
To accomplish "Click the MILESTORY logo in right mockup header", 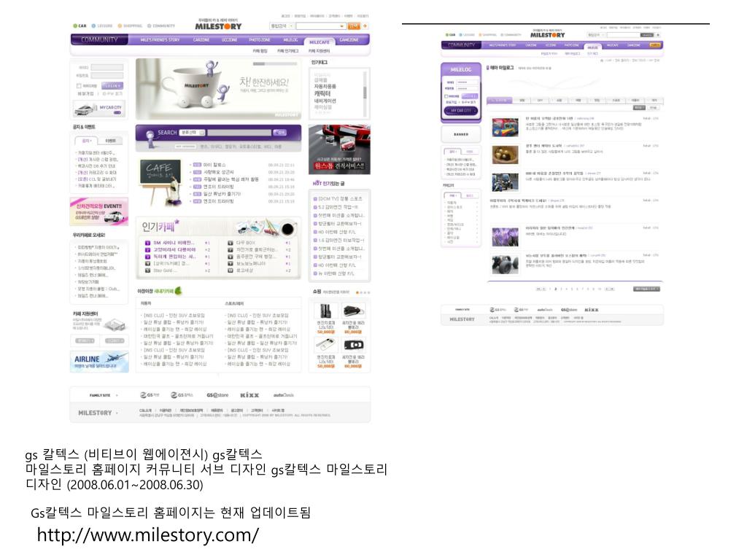I will pyautogui.click(x=547, y=35).
